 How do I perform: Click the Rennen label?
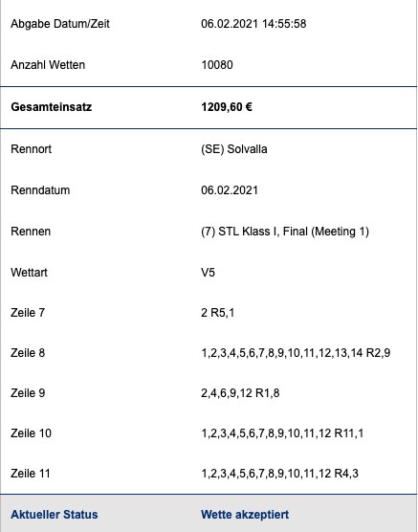pos(31,232)
